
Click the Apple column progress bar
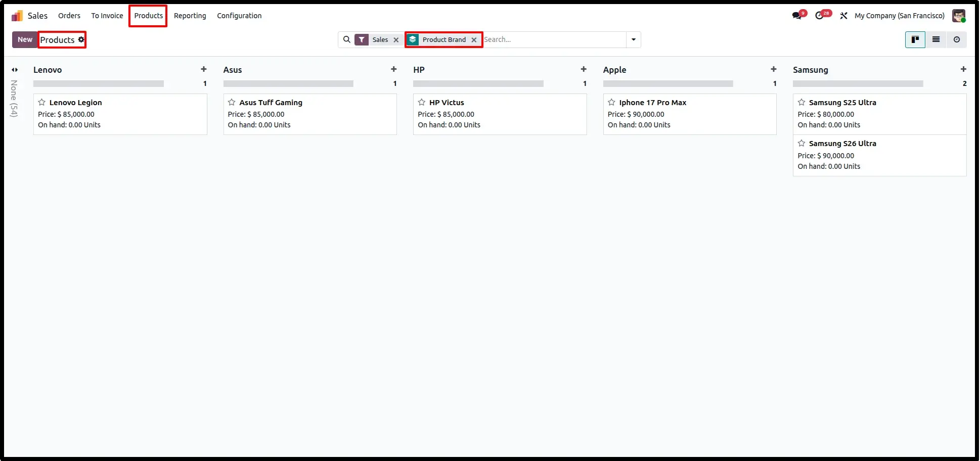point(668,83)
